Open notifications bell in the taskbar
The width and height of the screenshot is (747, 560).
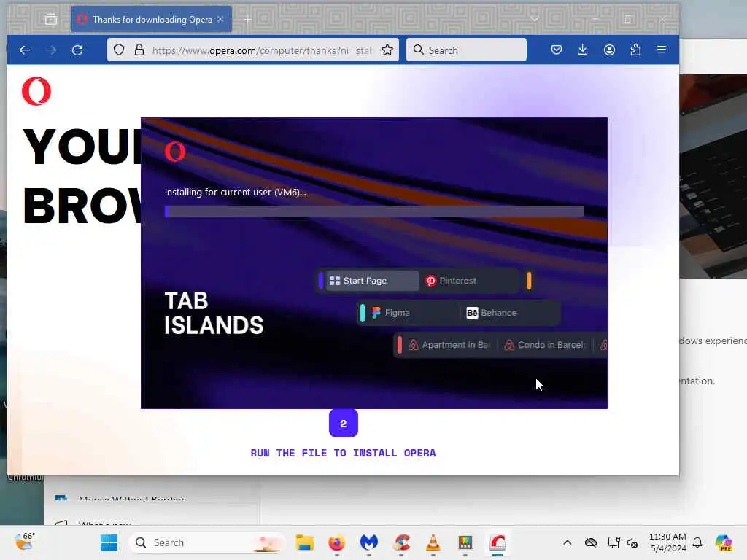(697, 542)
